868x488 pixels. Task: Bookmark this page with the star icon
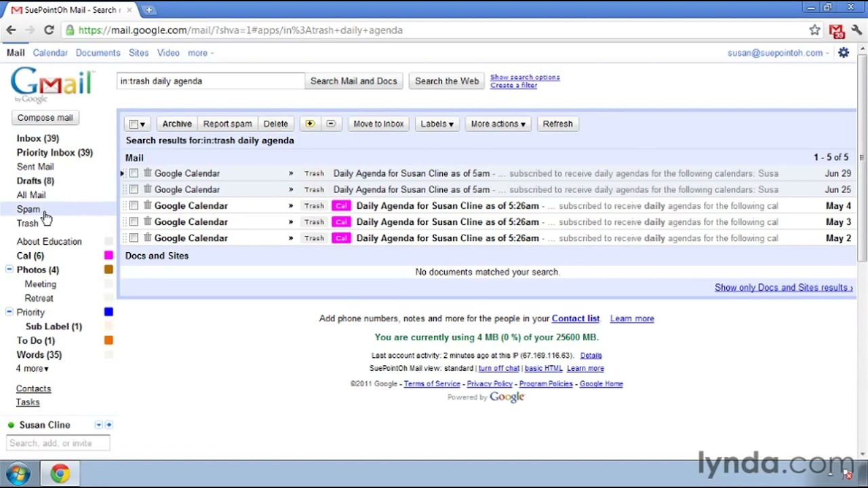click(x=814, y=30)
